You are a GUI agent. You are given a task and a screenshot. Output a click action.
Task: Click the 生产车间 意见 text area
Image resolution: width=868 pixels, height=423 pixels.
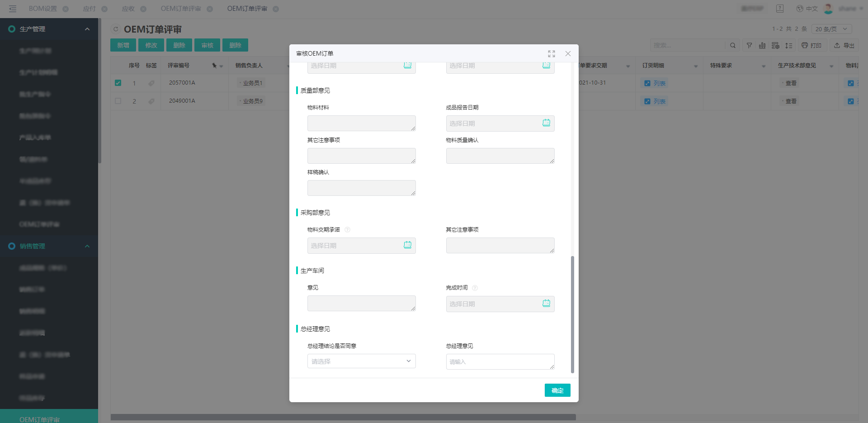point(362,303)
